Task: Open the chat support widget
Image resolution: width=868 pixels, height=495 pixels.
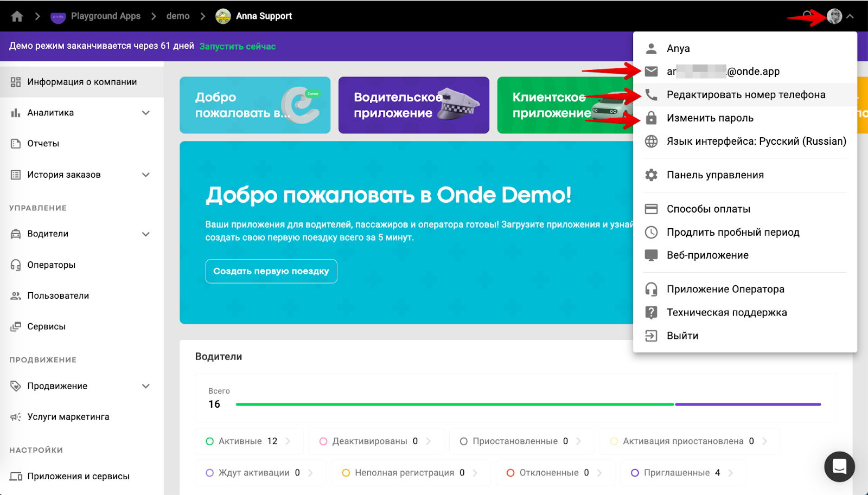Action: tap(839, 466)
